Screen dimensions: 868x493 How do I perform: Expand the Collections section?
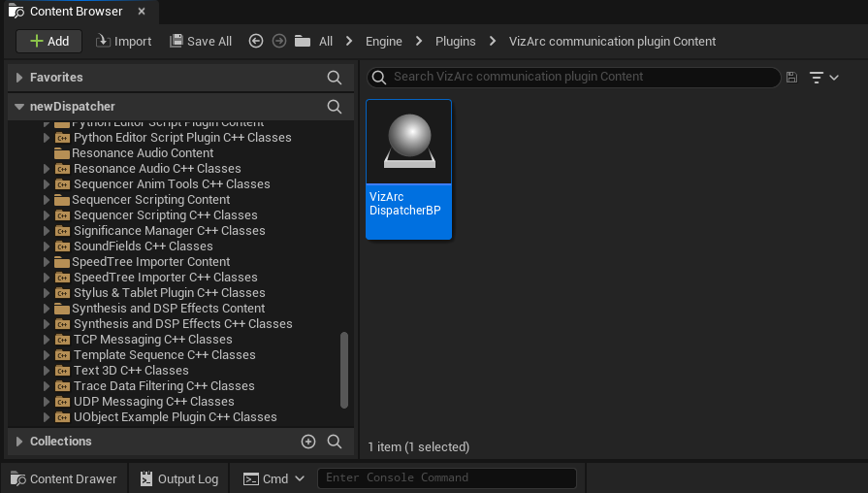[x=19, y=442]
